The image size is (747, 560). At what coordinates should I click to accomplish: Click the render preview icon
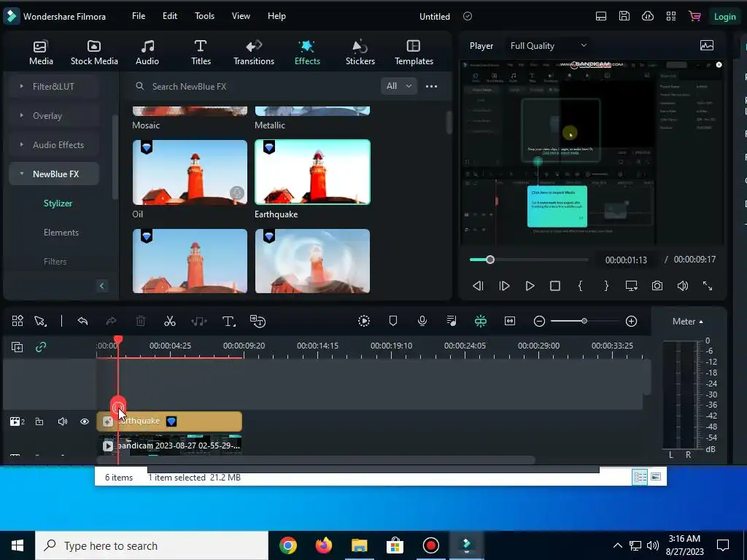(x=364, y=322)
